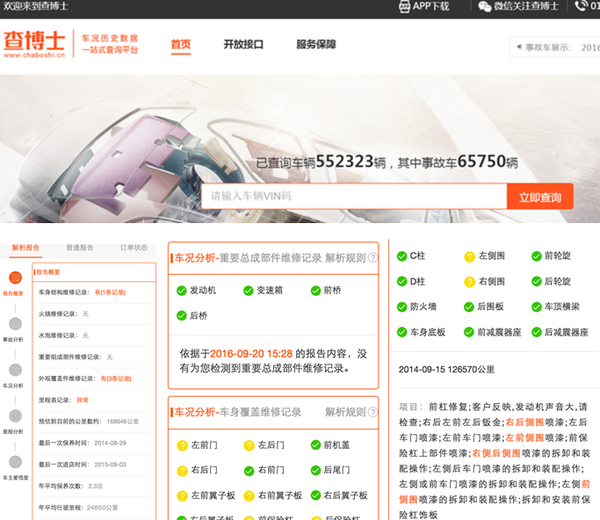The height and width of the screenshot is (520, 600).
Task: Click the green check icon for 变速箱
Action: 248,291
